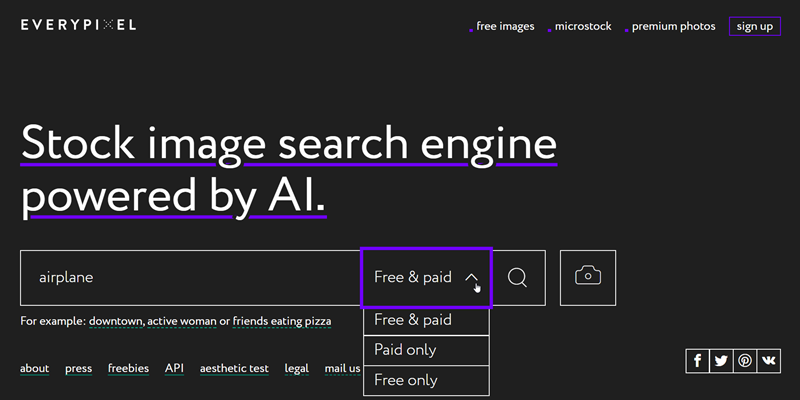This screenshot has width=800, height=400.
Task: Open the aesthetic test link
Action: point(234,368)
